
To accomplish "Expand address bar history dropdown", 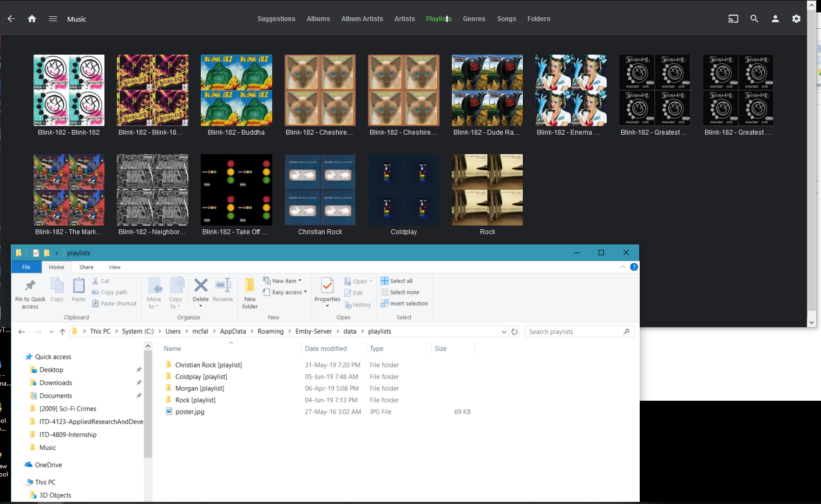I will [504, 331].
